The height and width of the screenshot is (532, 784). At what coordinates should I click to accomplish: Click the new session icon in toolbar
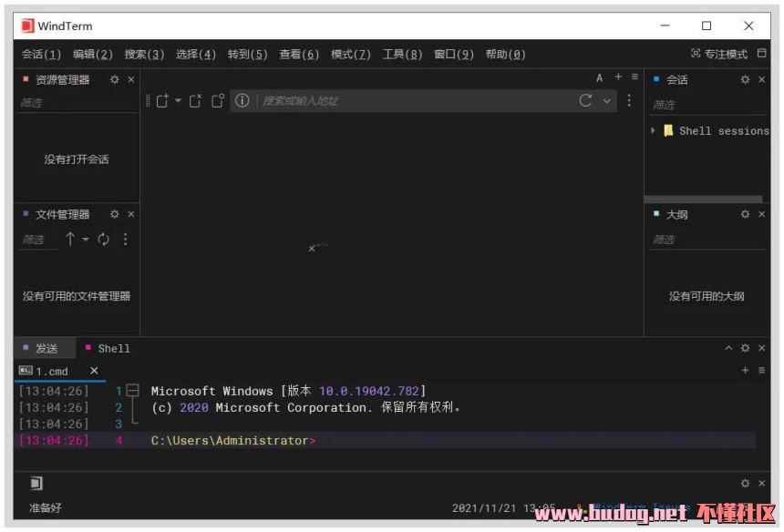(162, 101)
